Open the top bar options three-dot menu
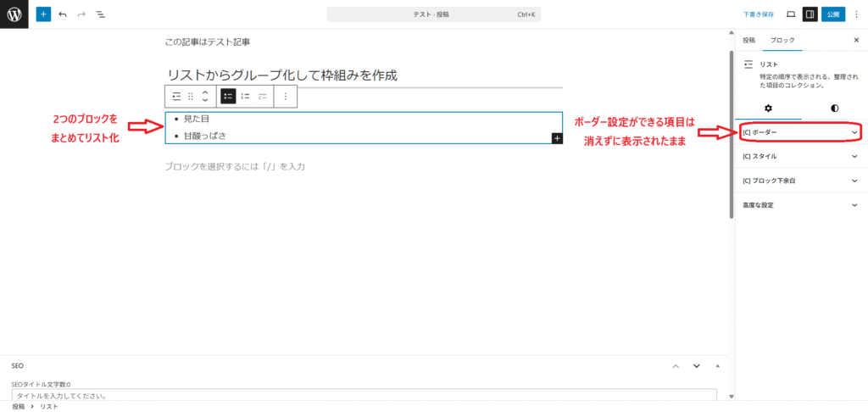Screen dimensions: 868x412 click(856, 14)
